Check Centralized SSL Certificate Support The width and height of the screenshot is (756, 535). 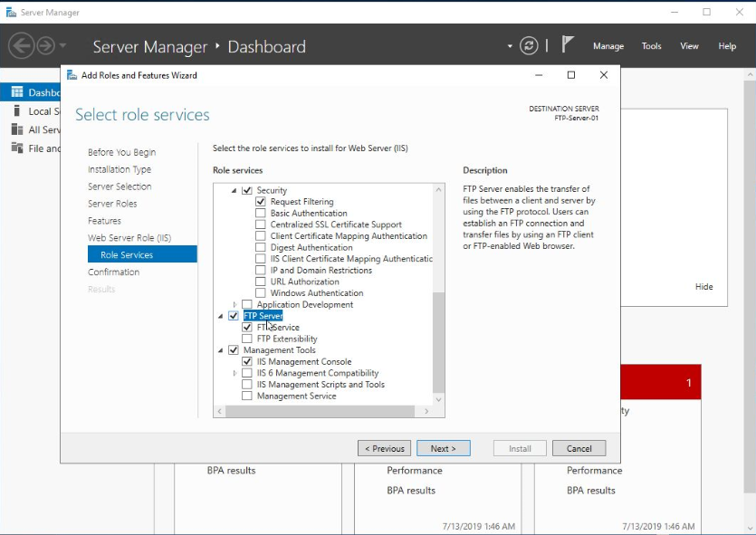pos(261,225)
